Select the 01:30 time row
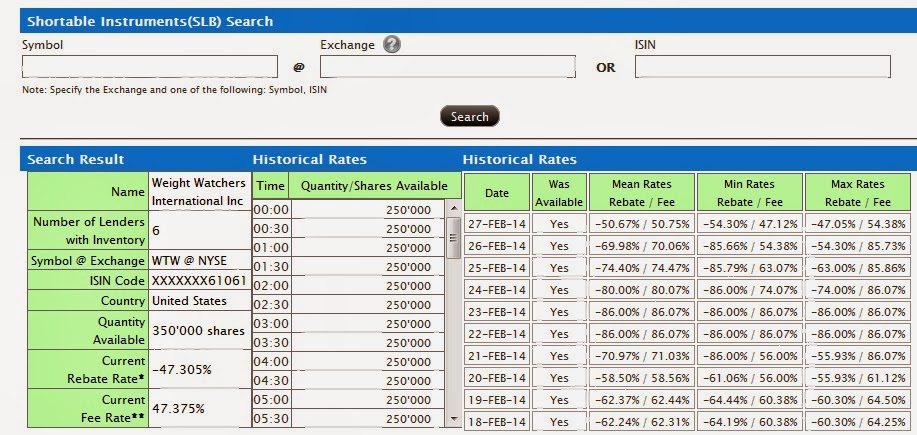 pyautogui.click(x=348, y=267)
